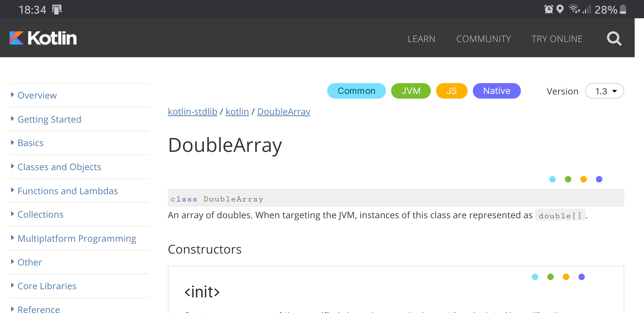Click the light blue platform dot above class declaration

pos(552,179)
